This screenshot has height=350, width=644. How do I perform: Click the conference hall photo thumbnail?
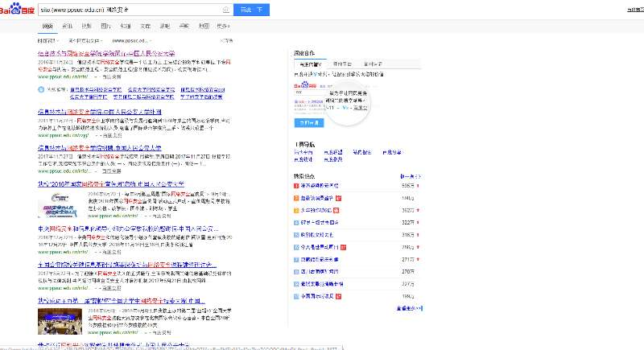(x=60, y=321)
